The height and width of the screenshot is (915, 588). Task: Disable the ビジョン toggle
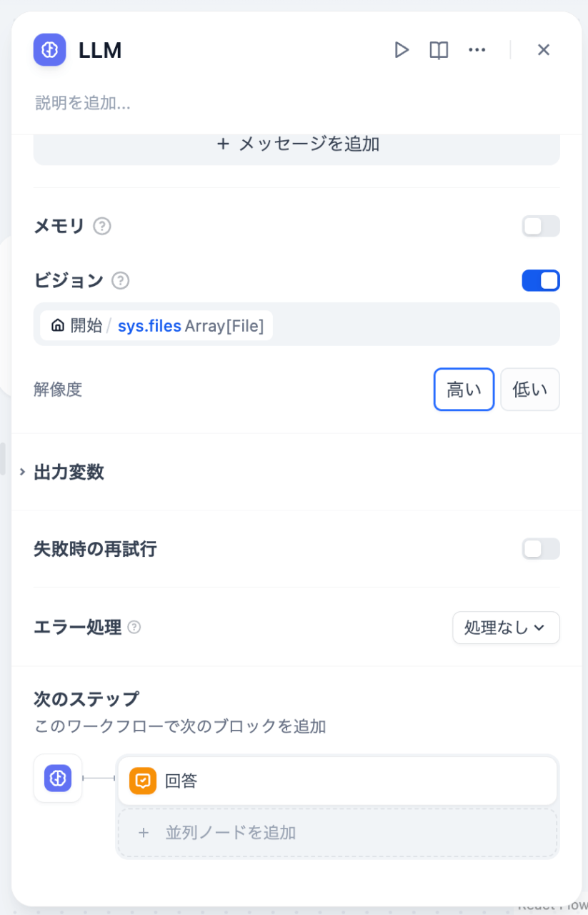pos(541,281)
